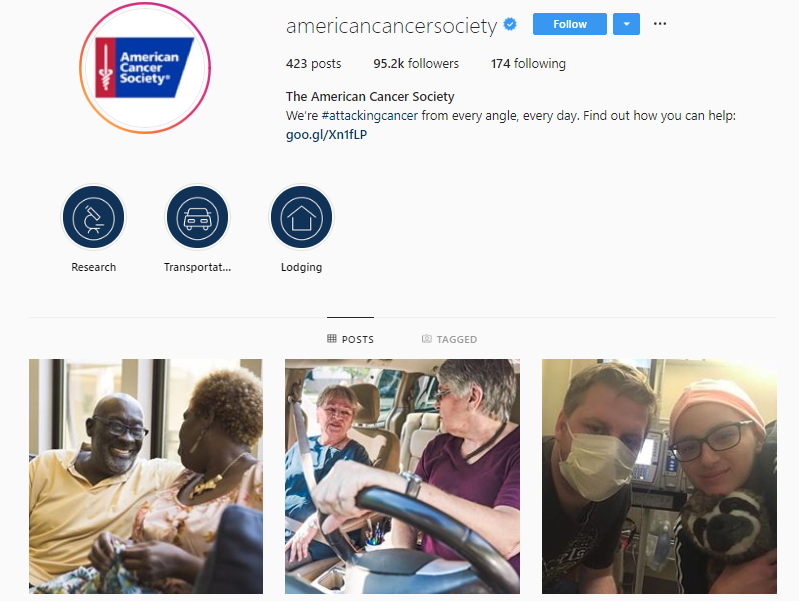
Task: Open the Lodging highlight house icon
Action: (x=301, y=218)
